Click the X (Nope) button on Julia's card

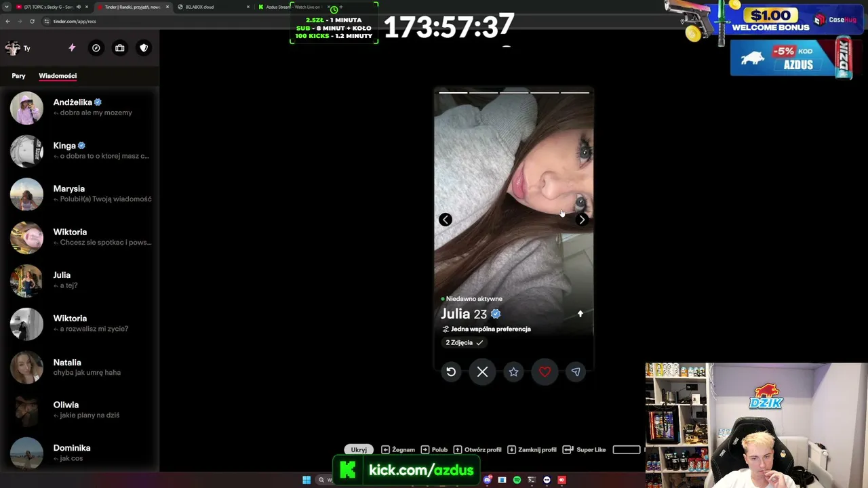click(x=482, y=371)
